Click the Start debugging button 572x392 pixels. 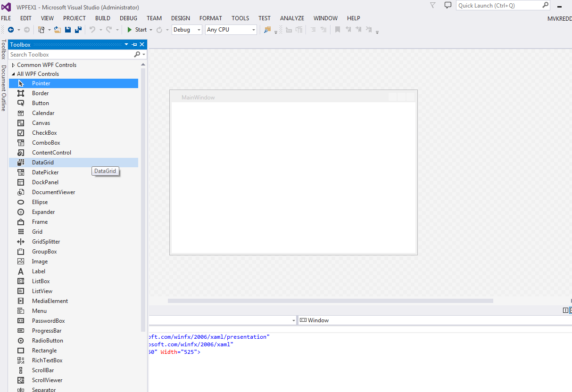pyautogui.click(x=137, y=29)
